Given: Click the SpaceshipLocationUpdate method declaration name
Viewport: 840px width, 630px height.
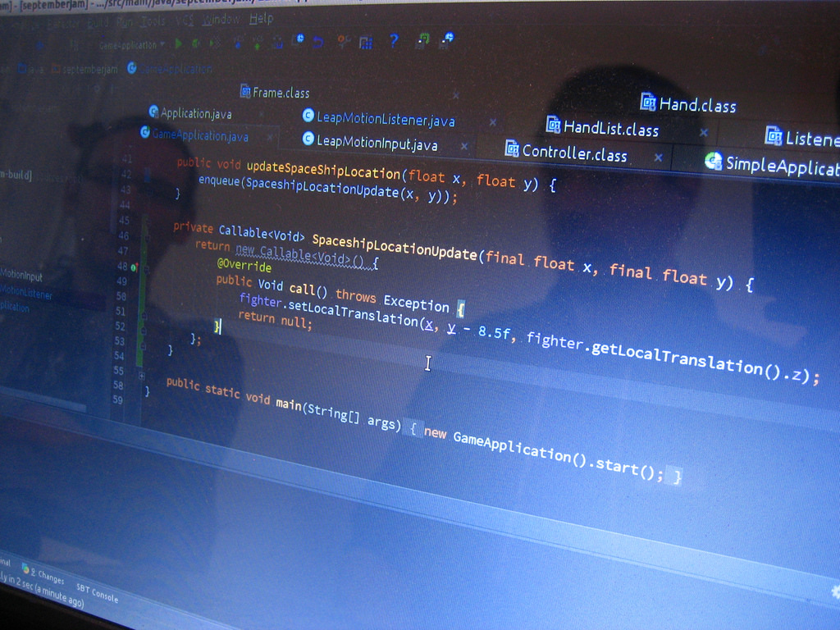Looking at the screenshot, I should [x=395, y=248].
